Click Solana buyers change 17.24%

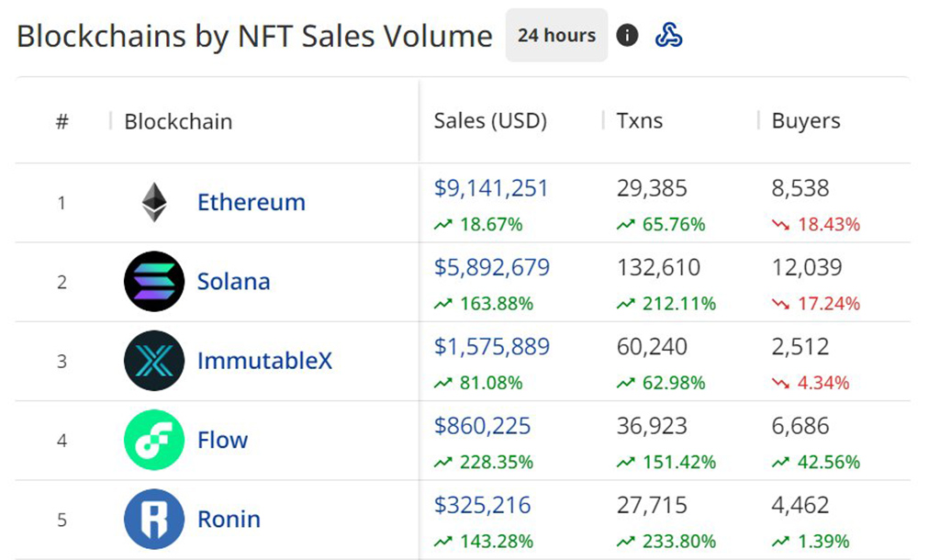coord(816,303)
